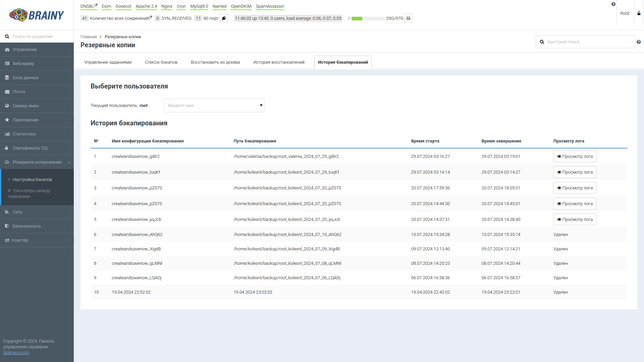Click the hard drive icon beside 29G/97G
Image resolution: width=644 pixels, height=362 pixels.
pos(408,18)
